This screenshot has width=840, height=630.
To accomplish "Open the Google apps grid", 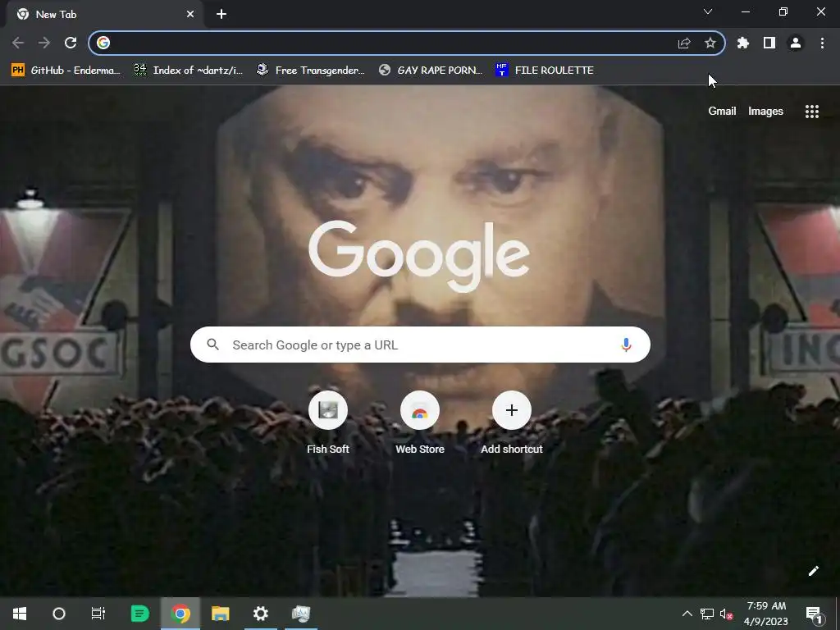I will [x=812, y=111].
